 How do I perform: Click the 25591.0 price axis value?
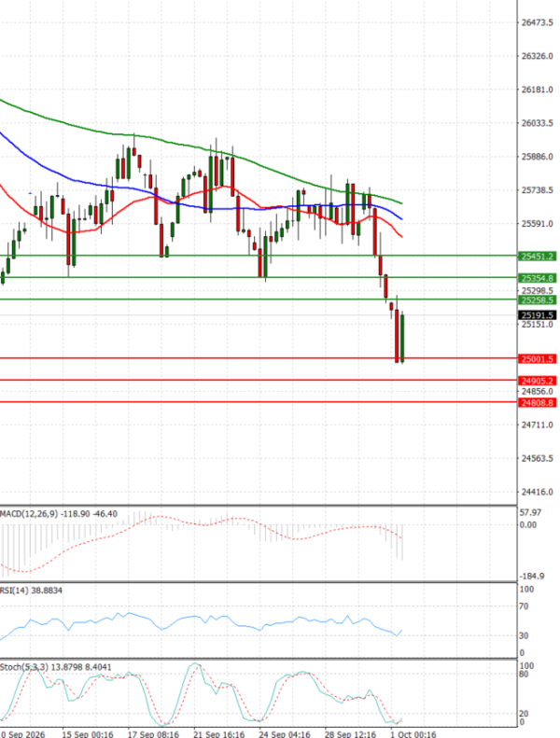pyautogui.click(x=538, y=224)
